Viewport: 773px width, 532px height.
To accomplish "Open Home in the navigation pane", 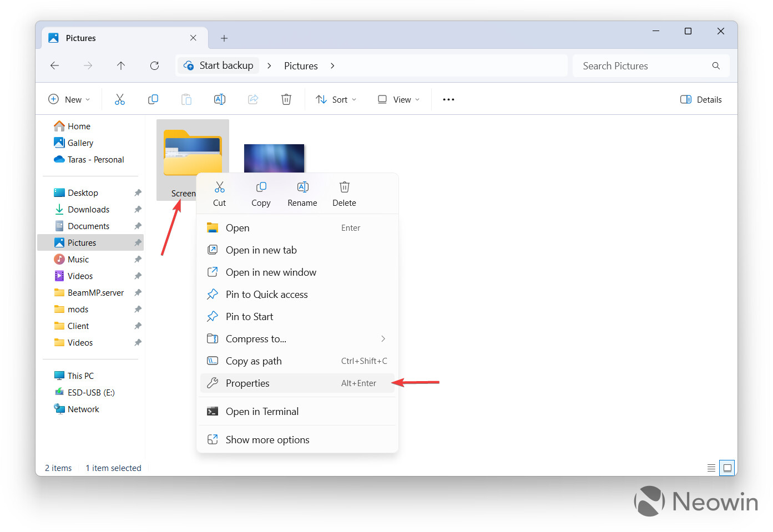I will tap(72, 126).
